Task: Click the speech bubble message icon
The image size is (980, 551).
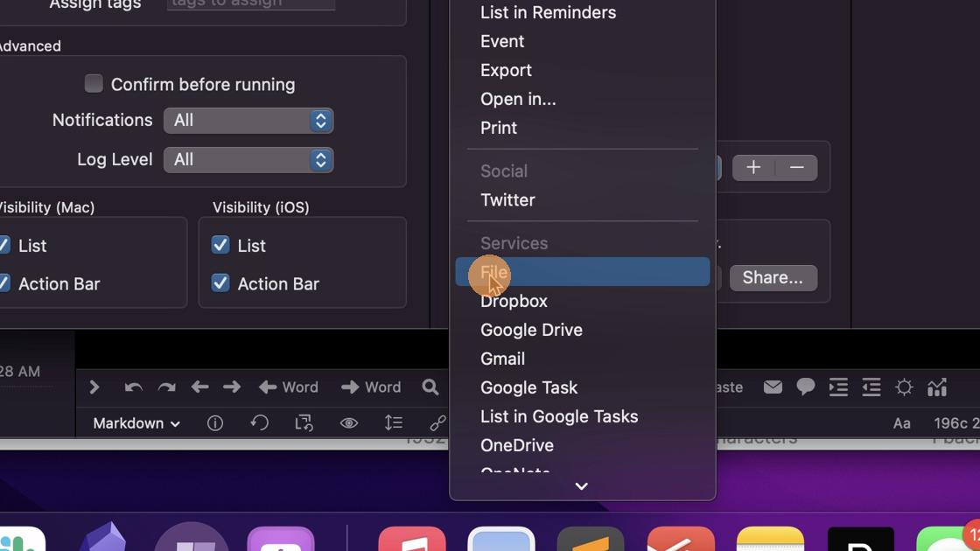Action: [x=806, y=387]
